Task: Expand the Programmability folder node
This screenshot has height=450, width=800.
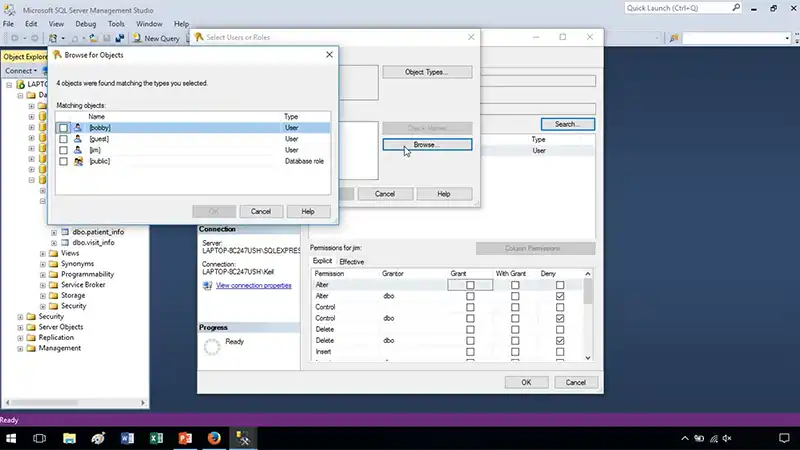Action: click(x=43, y=274)
